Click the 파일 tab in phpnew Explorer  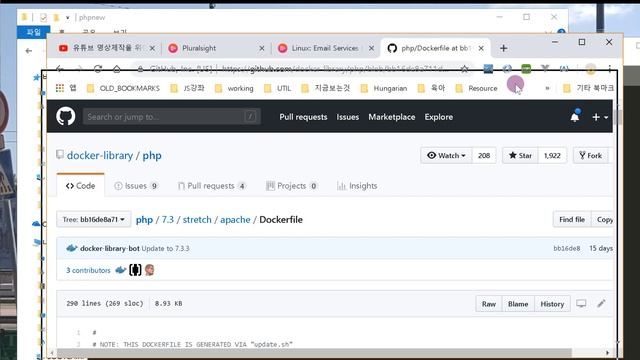tap(33, 32)
